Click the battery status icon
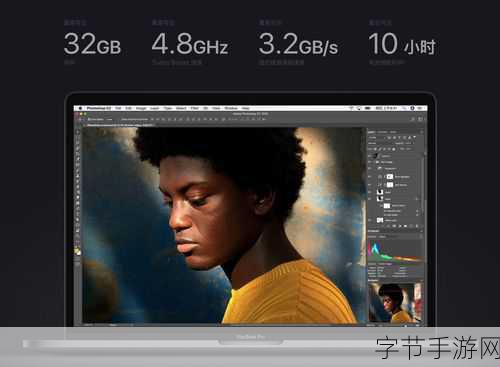The height and width of the screenshot is (367, 500). tap(368, 108)
